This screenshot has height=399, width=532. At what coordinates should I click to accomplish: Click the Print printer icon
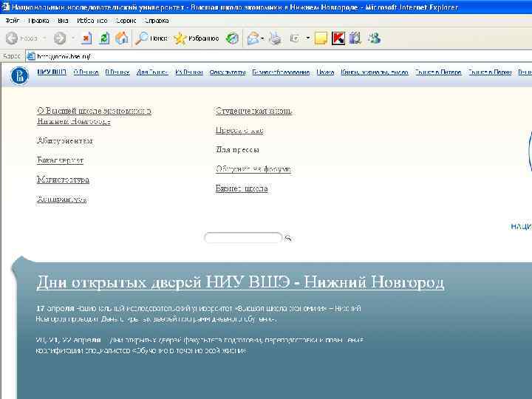(x=275, y=38)
